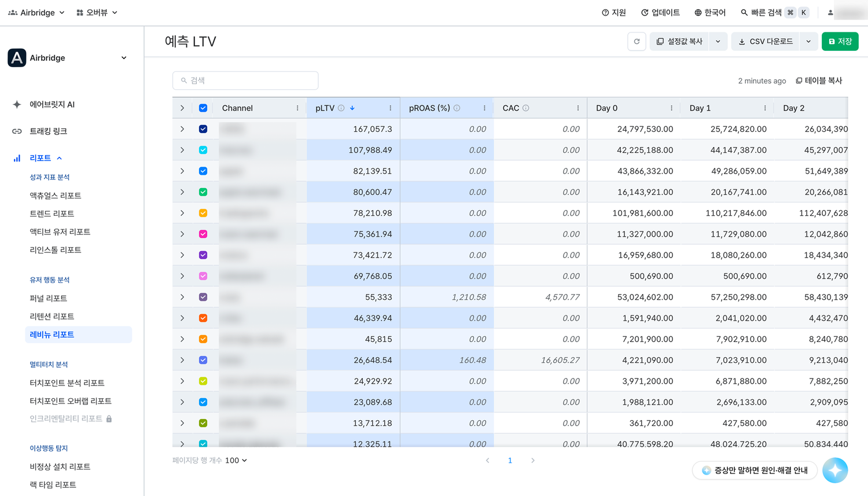Click the user profile icon
868x496 pixels.
(x=830, y=13)
